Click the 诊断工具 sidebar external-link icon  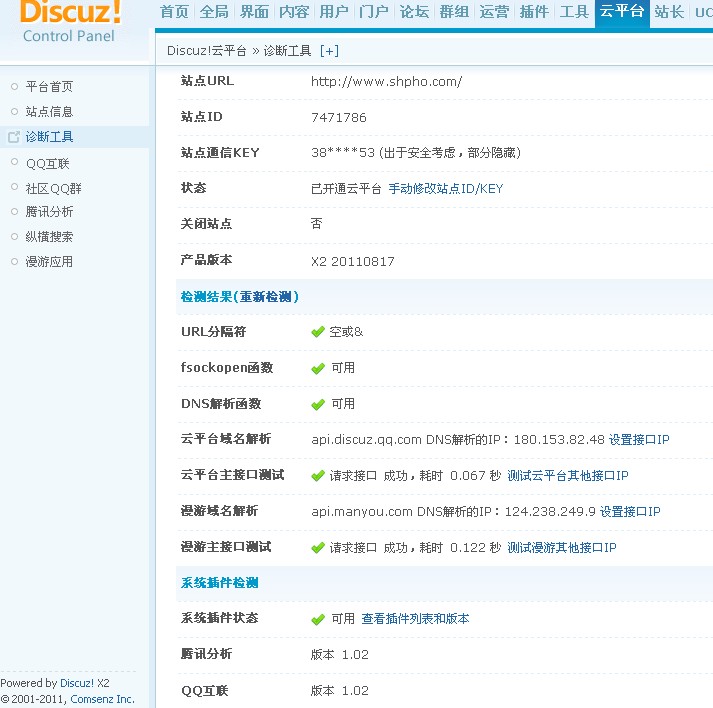(14, 137)
